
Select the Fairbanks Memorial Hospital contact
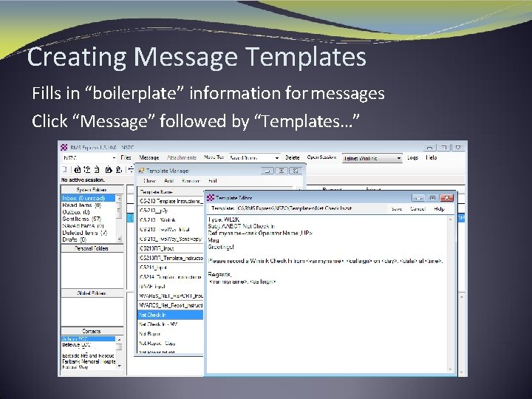click(x=89, y=361)
